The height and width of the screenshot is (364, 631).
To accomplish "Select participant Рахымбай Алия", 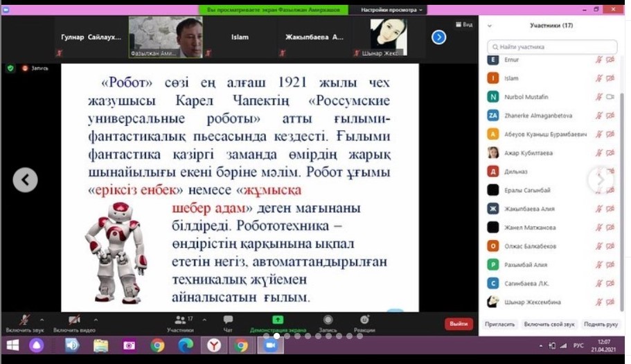I will coord(551,264).
